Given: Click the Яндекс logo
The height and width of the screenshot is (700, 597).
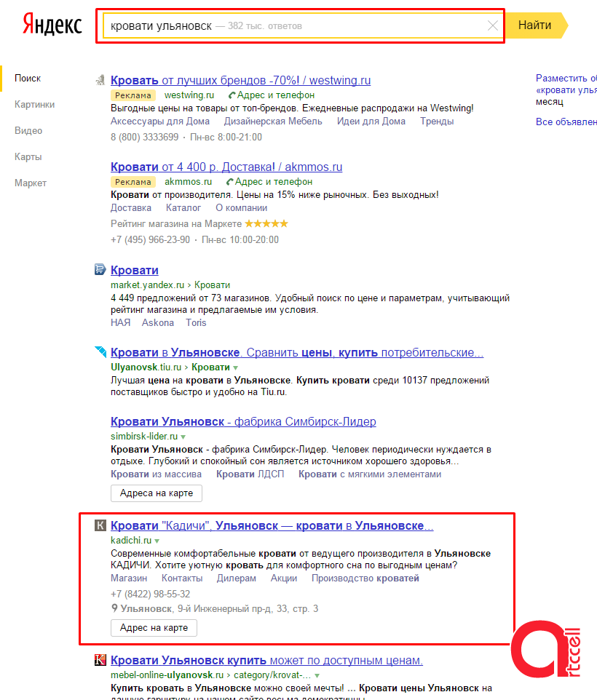Looking at the screenshot, I should (x=52, y=25).
